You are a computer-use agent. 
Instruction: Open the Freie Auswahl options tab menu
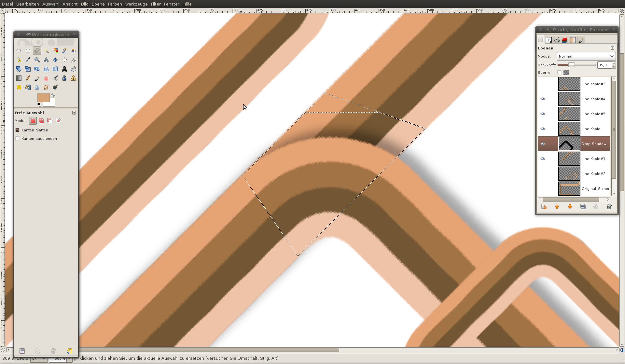click(74, 113)
